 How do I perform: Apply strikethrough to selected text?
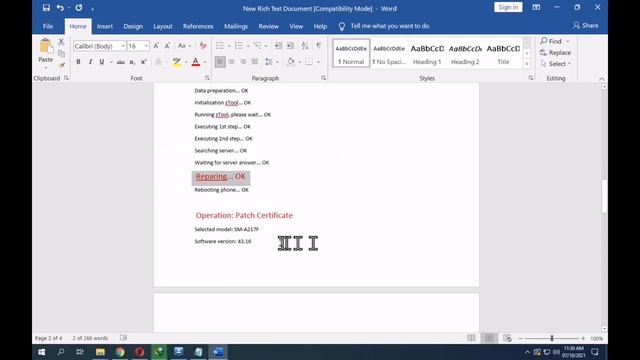point(120,62)
